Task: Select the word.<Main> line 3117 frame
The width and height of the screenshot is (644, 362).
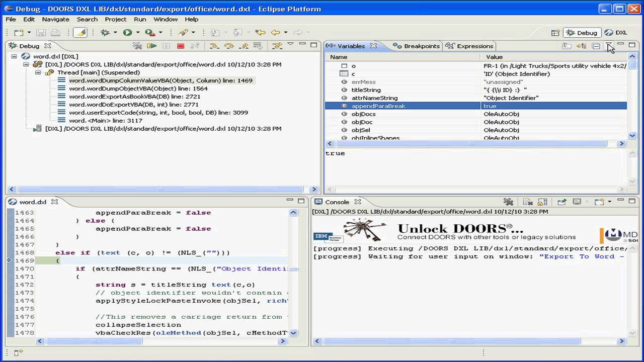Action: [105, 121]
